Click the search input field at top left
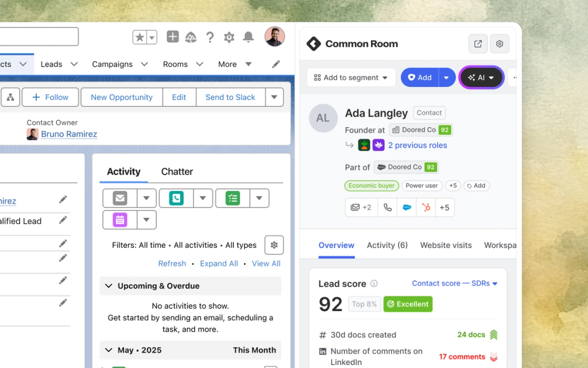 point(39,36)
